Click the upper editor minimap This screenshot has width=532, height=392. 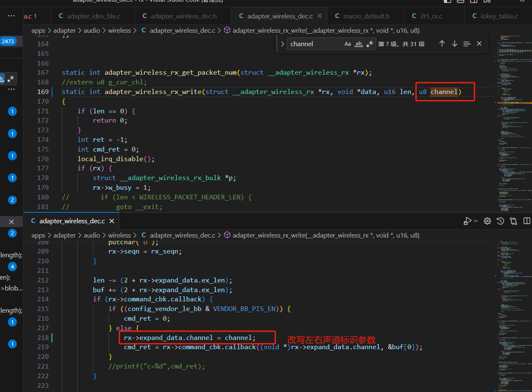pos(514,123)
